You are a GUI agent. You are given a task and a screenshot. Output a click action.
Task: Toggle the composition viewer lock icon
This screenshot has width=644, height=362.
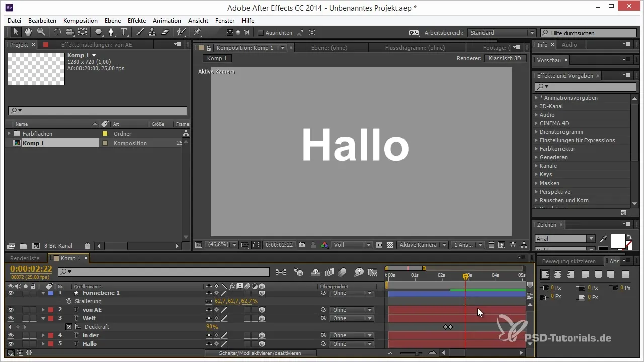[x=208, y=48]
